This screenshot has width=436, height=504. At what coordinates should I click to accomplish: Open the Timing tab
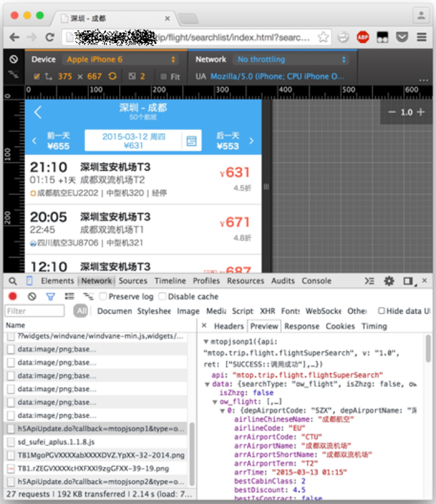[374, 327]
